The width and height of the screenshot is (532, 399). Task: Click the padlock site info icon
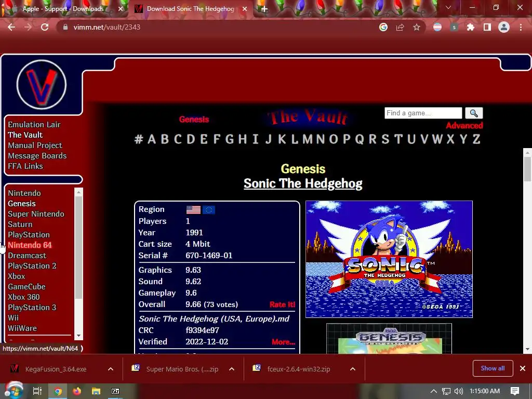[65, 27]
